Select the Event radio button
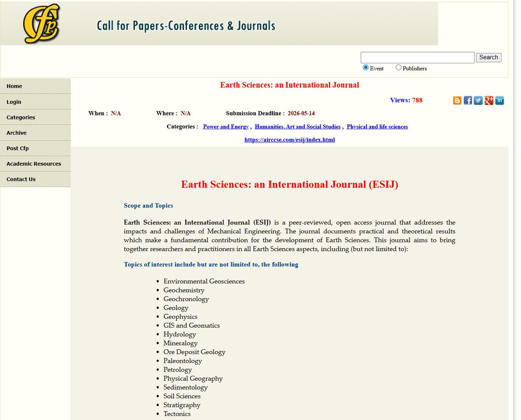This screenshot has height=420, width=521. click(x=366, y=68)
